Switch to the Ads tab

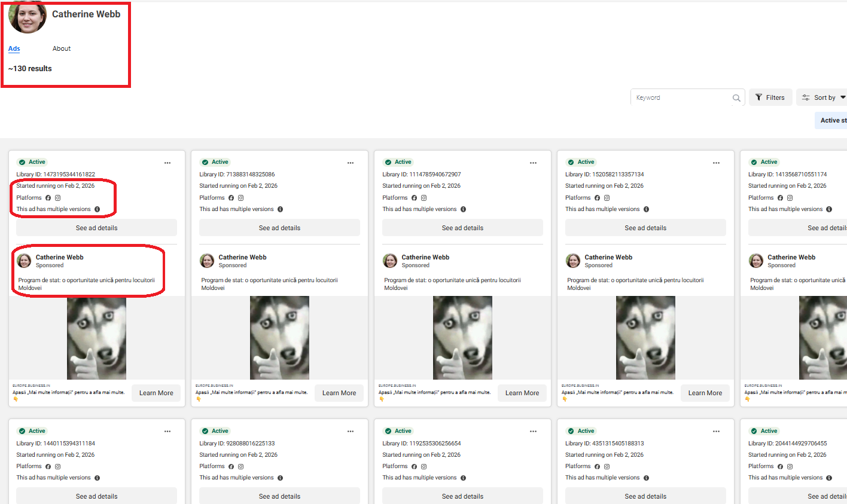click(14, 48)
